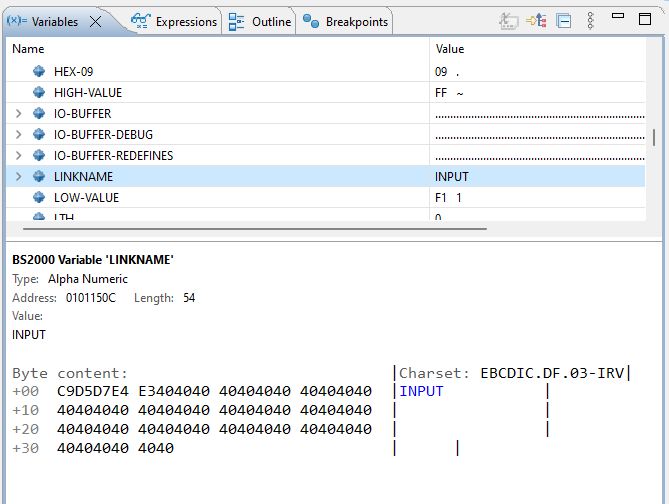Open the View Menu three-dots icon
This screenshot has height=504, width=669.
pos(590,21)
